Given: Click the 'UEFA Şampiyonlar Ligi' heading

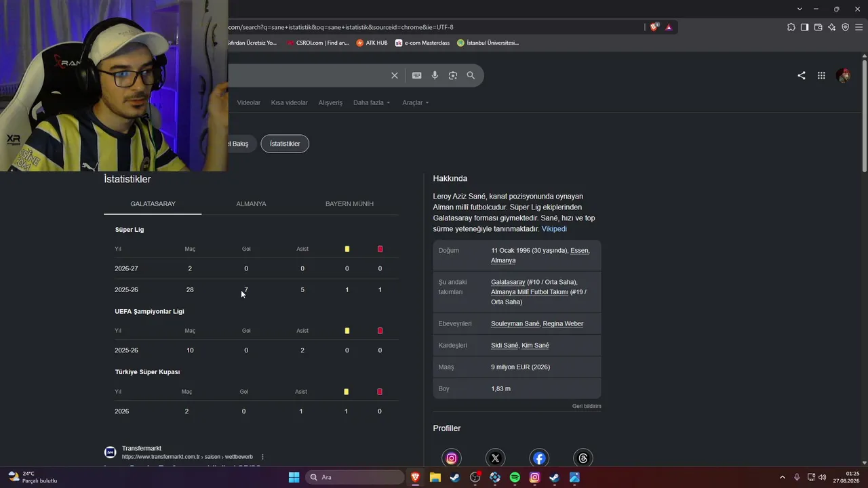Looking at the screenshot, I should click(150, 312).
